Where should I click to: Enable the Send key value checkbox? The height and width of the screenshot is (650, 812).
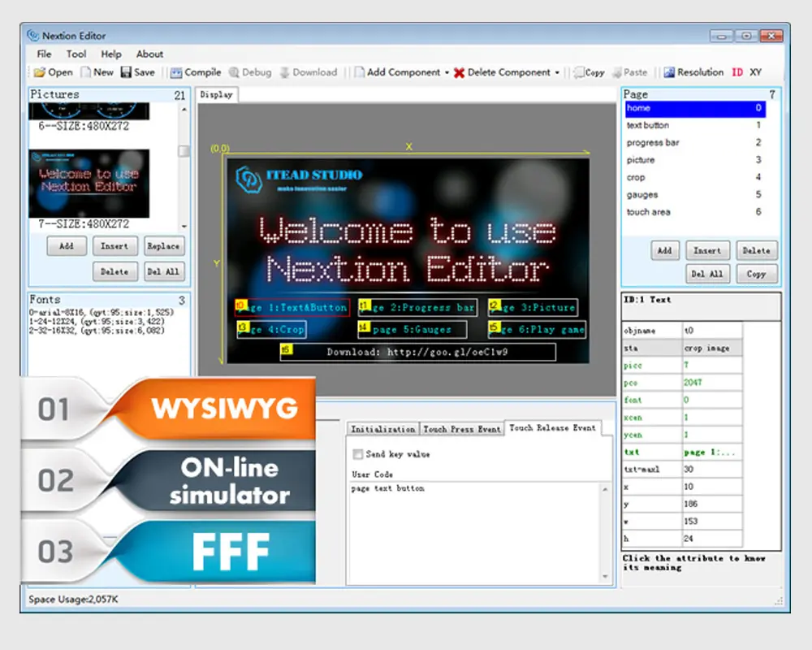click(x=357, y=454)
